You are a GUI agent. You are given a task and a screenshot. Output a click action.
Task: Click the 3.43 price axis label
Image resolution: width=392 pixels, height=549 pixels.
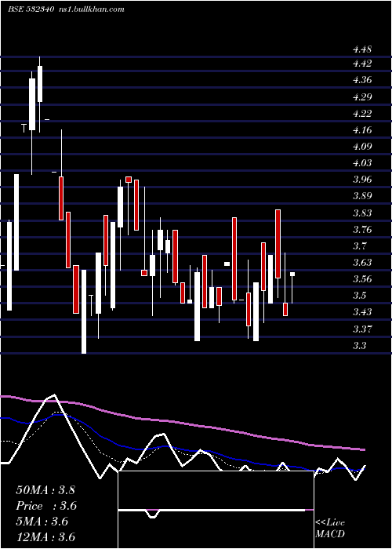[x=362, y=312]
